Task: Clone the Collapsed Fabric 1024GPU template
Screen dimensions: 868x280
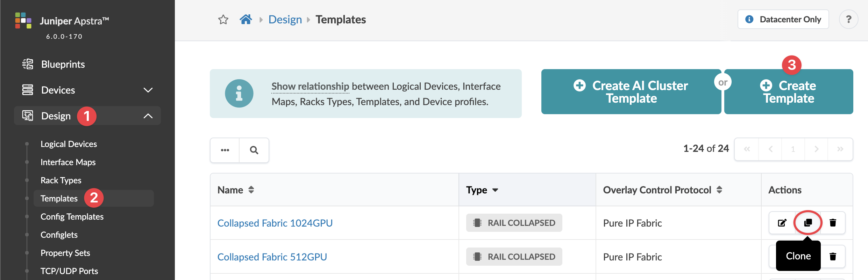Action: point(808,223)
